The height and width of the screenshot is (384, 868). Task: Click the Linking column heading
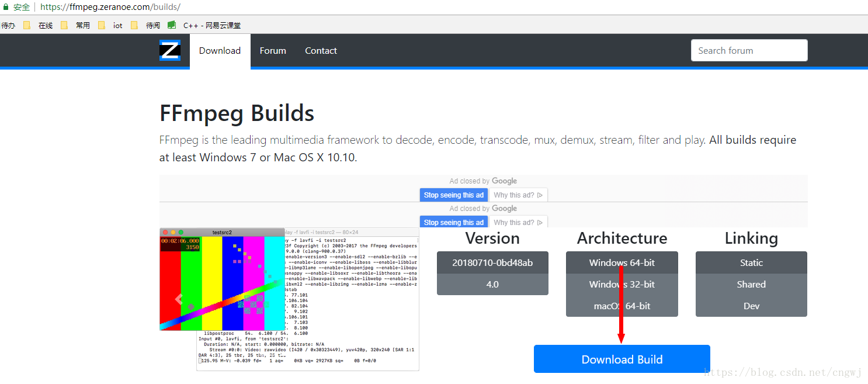(x=751, y=238)
